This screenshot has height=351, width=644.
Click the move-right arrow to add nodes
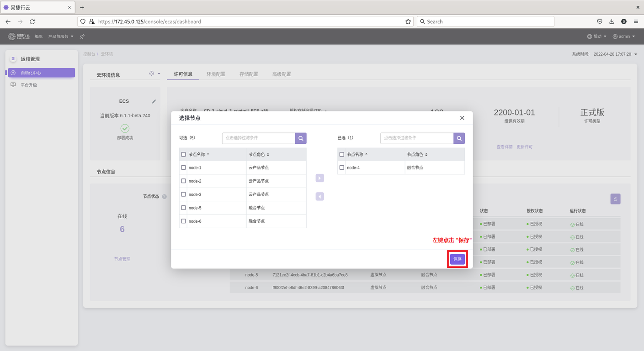319,178
